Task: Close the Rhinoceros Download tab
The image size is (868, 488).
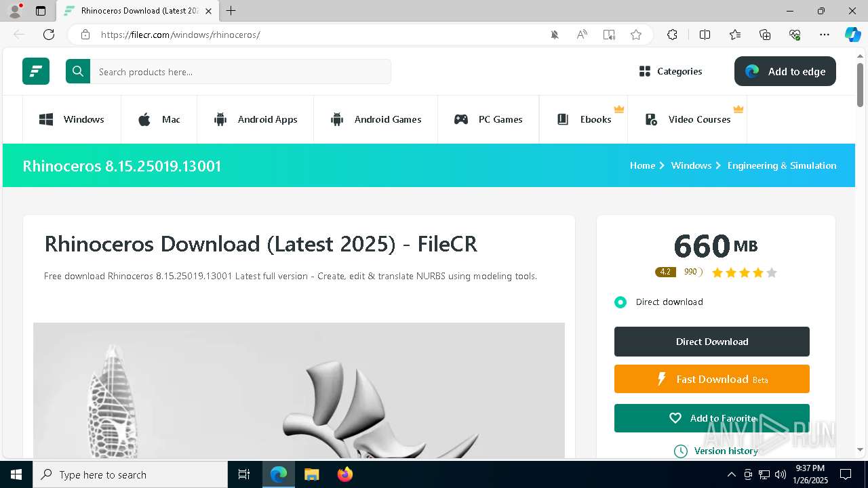Action: (x=208, y=11)
